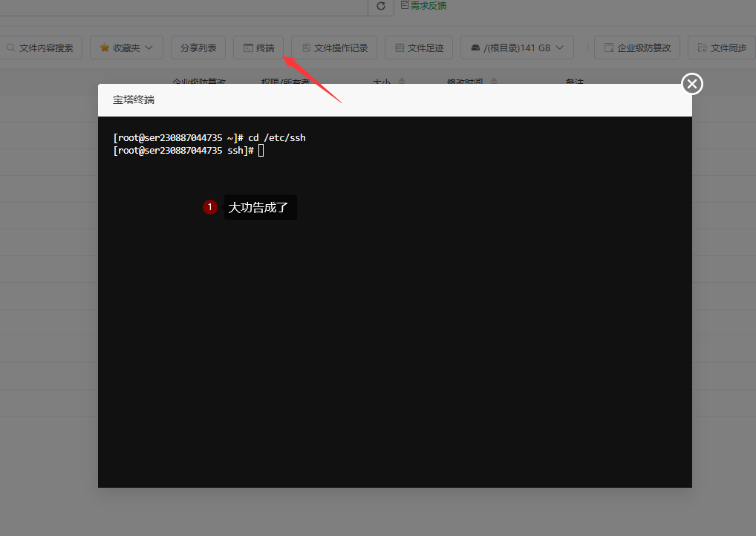756x536 pixels.
Task: Open the 文件同步 file sync button
Action: click(x=722, y=48)
